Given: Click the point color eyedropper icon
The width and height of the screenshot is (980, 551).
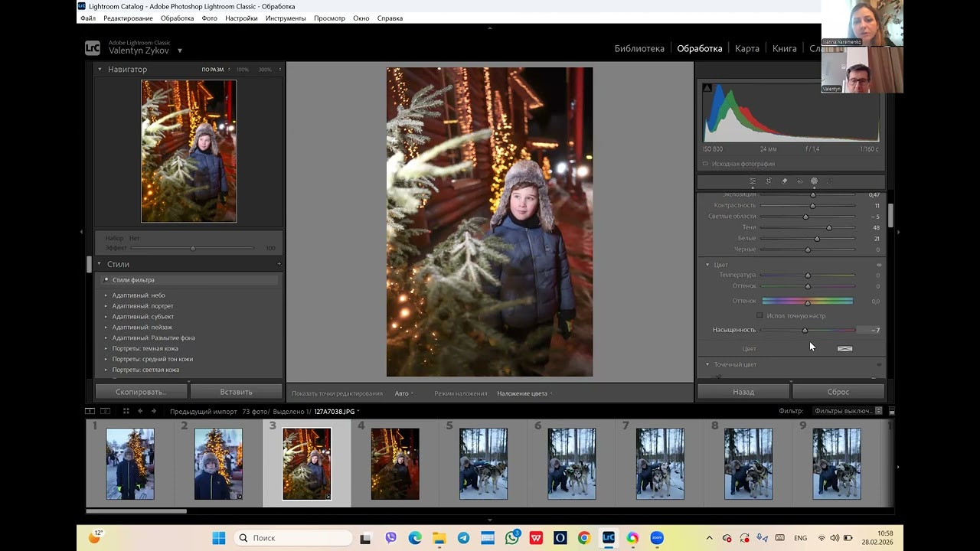Looking at the screenshot, I should 718,377.
